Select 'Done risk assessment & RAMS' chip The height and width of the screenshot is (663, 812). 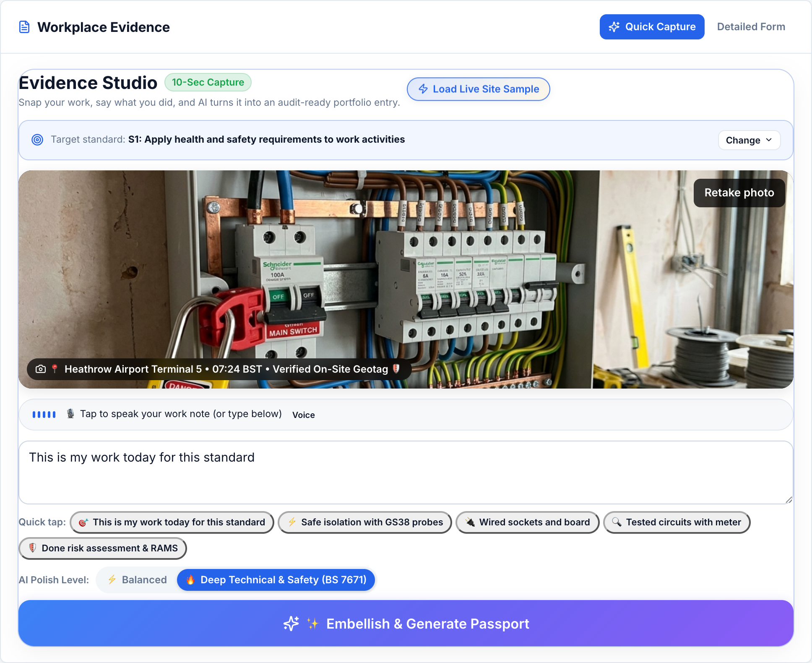coord(103,548)
